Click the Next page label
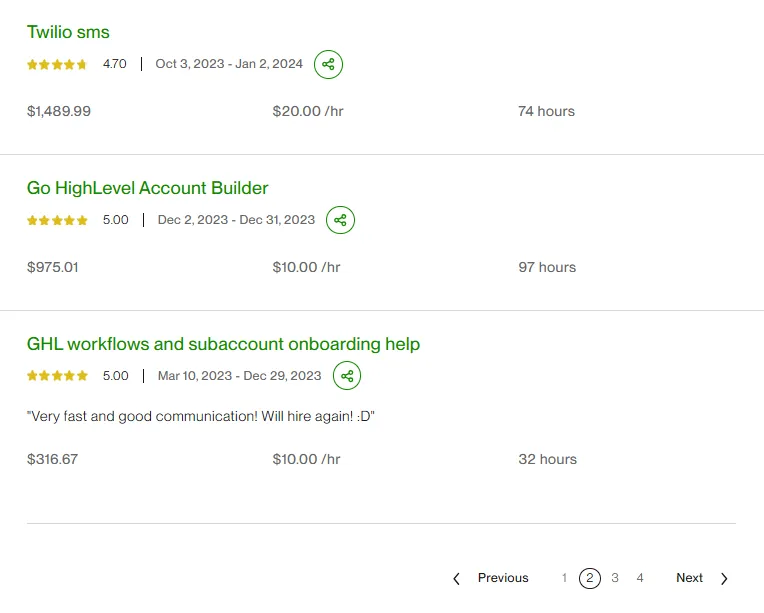This screenshot has height=613, width=764. tap(689, 578)
